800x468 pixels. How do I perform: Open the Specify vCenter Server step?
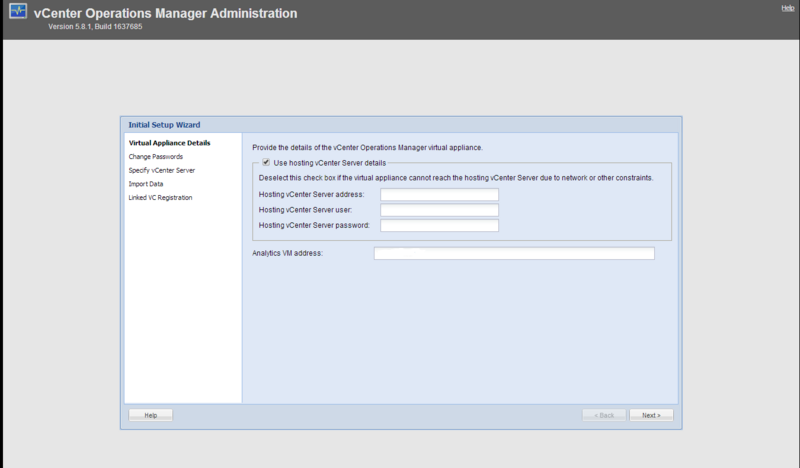[x=161, y=170]
